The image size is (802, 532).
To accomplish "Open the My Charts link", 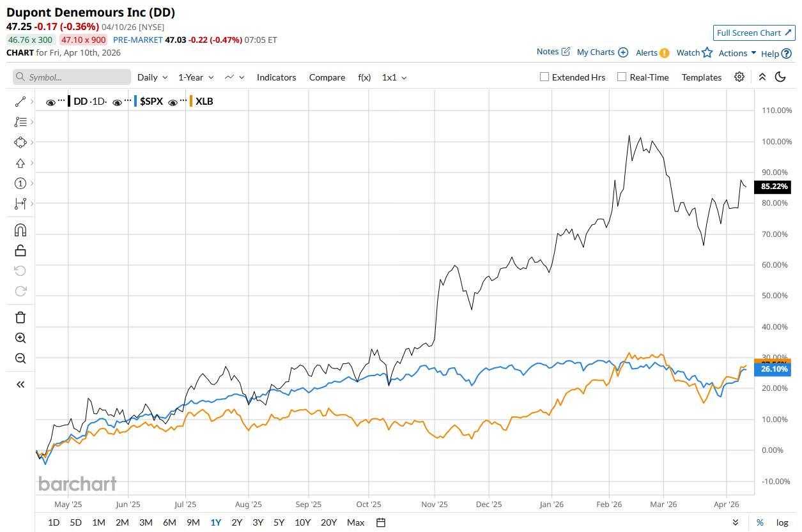I will click(x=602, y=52).
